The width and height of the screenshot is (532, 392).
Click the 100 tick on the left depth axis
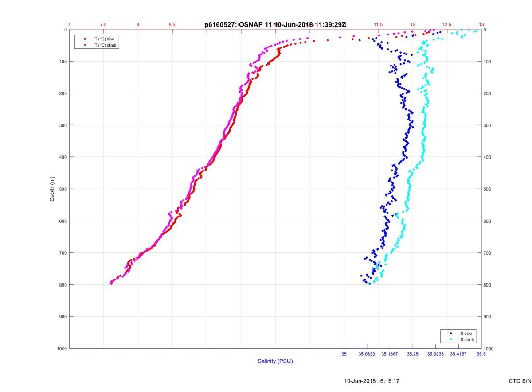pos(63,62)
